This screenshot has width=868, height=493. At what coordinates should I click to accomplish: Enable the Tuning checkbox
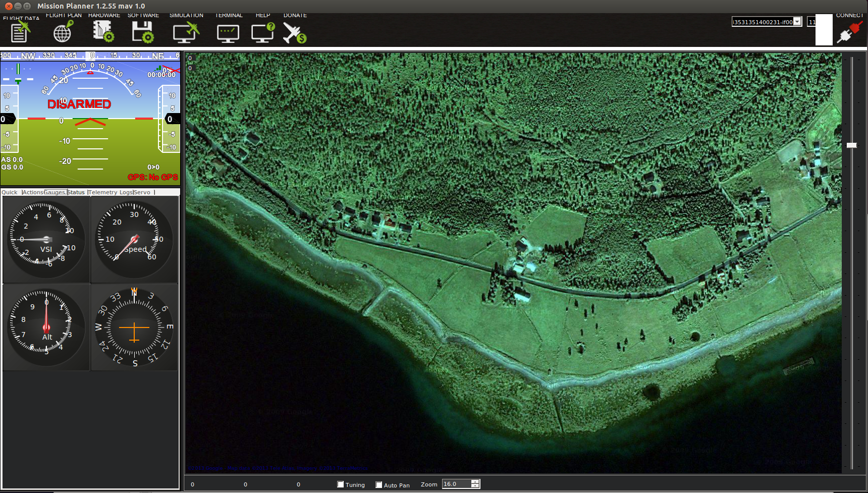tap(341, 484)
